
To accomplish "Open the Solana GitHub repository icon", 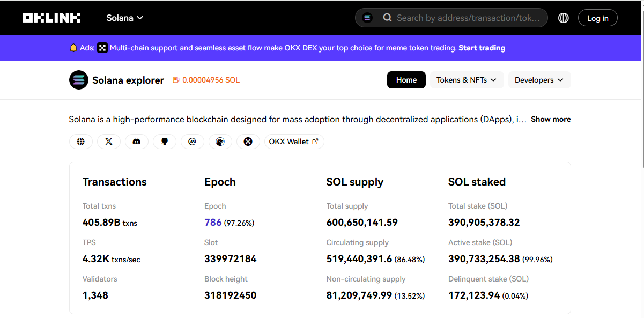I will point(165,142).
